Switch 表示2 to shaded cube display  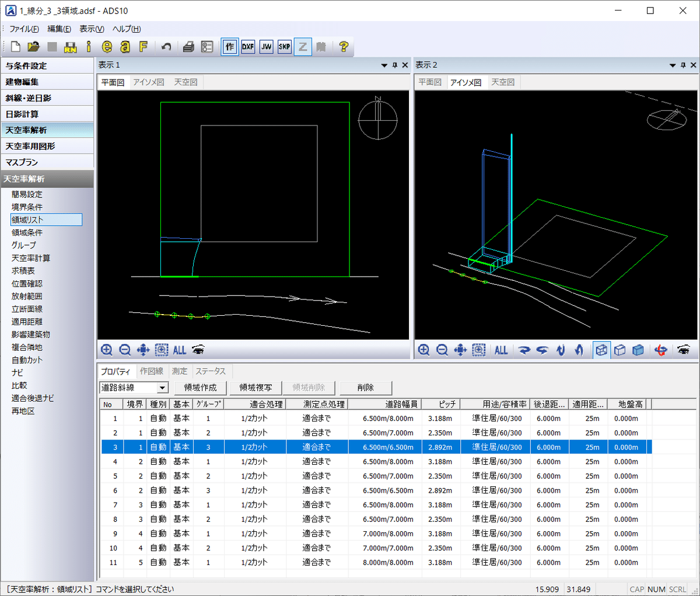click(x=638, y=350)
